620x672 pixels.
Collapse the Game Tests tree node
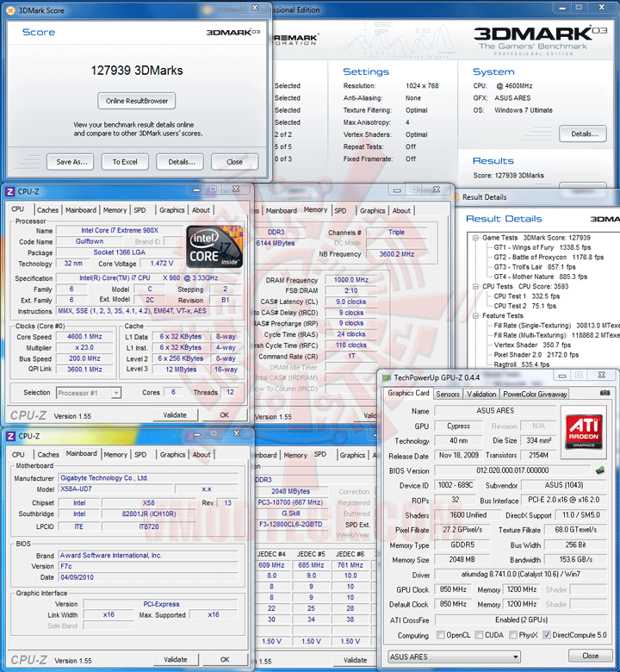tap(475, 238)
